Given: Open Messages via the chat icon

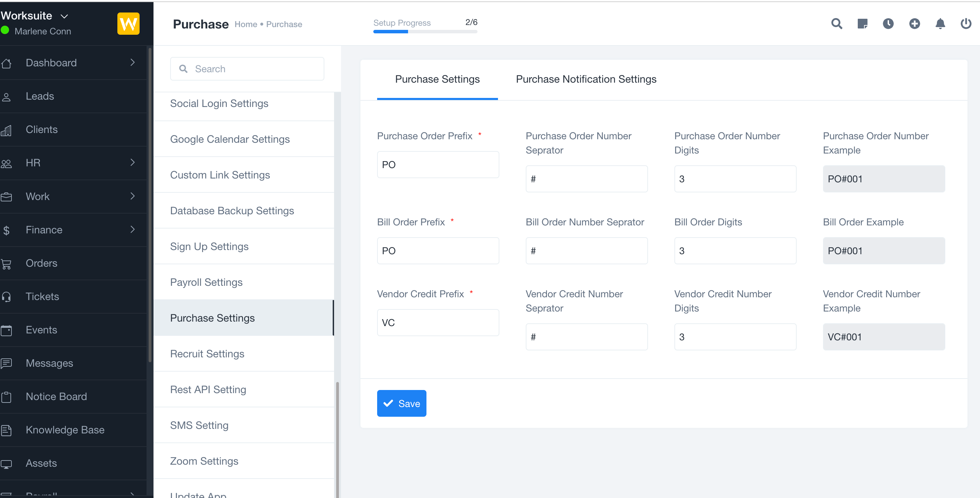Looking at the screenshot, I should click(7, 363).
